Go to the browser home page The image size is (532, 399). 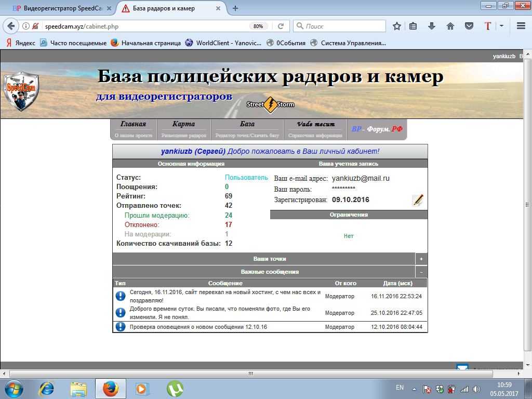click(x=450, y=26)
